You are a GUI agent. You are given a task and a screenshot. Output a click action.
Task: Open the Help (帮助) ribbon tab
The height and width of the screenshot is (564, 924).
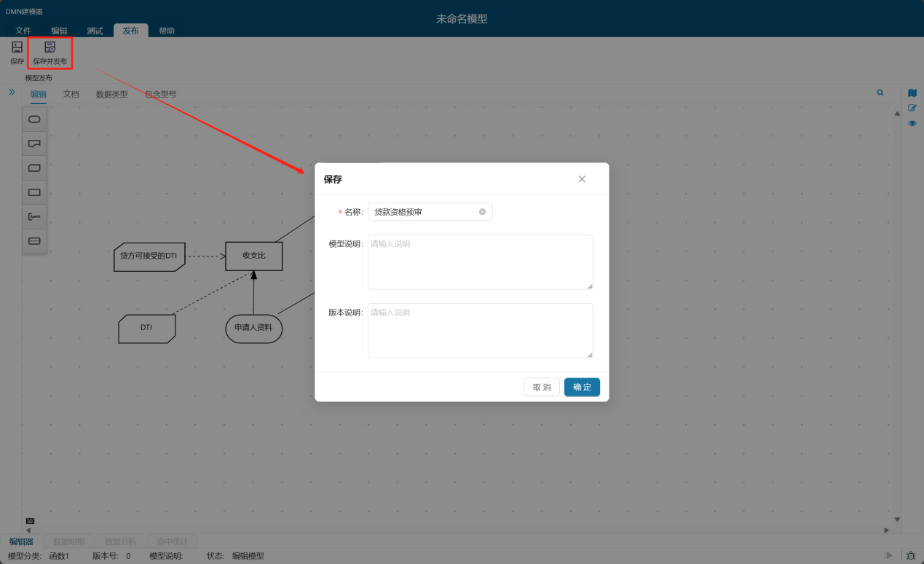coord(167,31)
